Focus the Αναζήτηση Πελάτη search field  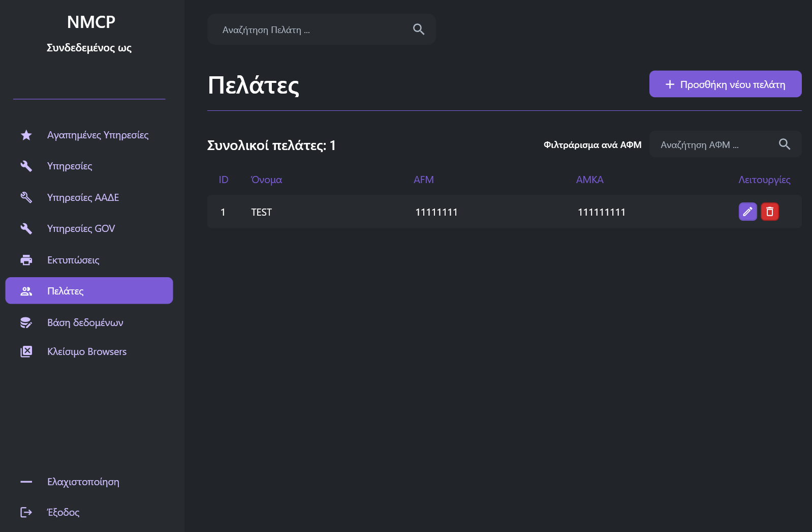(310, 29)
